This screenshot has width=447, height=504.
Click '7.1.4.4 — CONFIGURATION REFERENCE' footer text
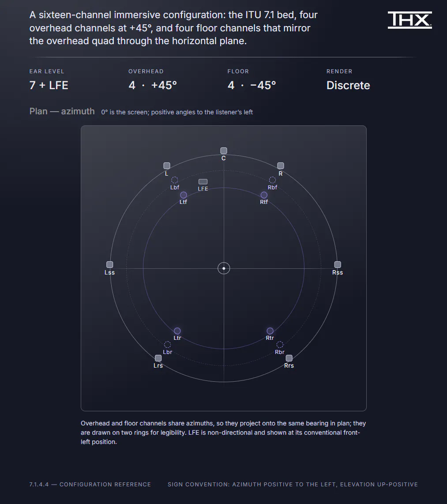(90, 485)
